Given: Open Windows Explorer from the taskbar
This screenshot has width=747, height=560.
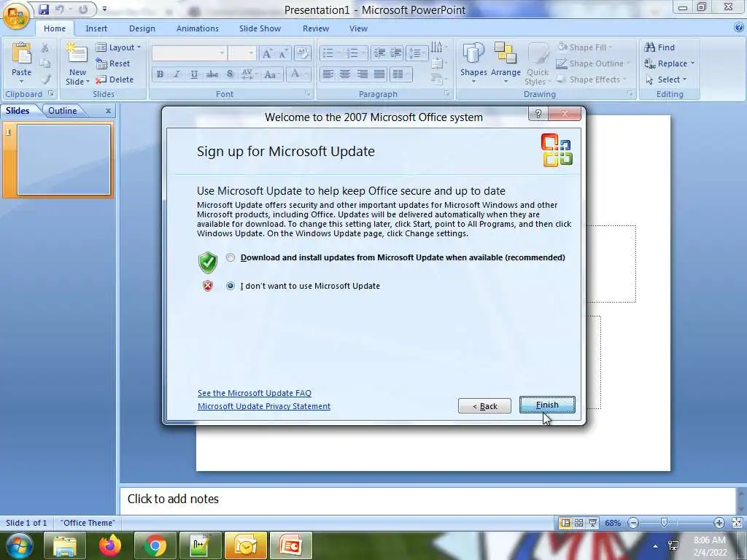Looking at the screenshot, I should pyautogui.click(x=65, y=545).
